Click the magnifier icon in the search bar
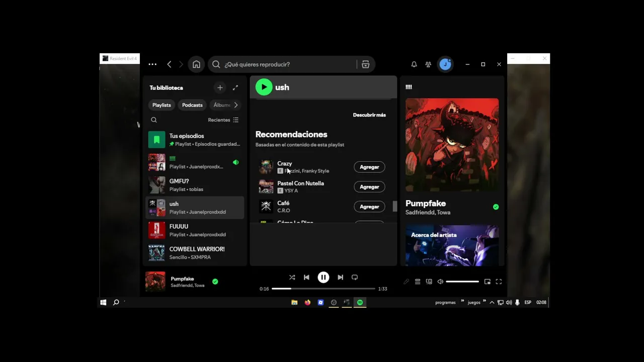 click(216, 64)
